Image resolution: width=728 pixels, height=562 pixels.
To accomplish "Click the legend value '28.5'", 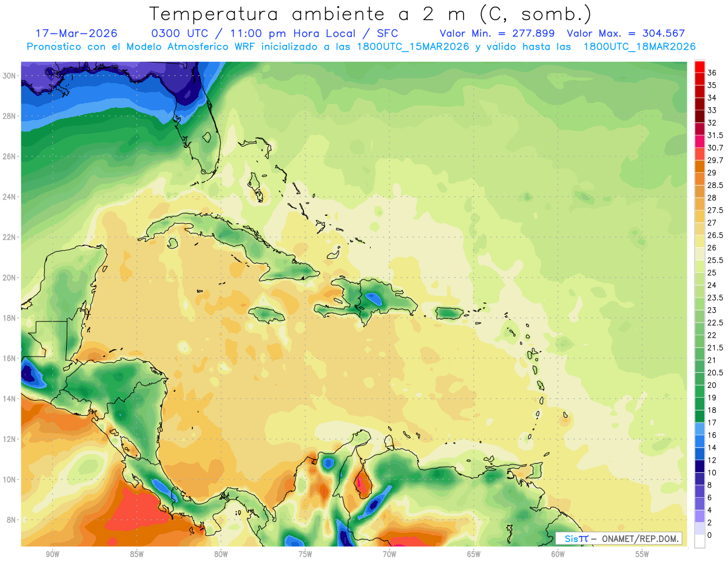I will 715,185.
